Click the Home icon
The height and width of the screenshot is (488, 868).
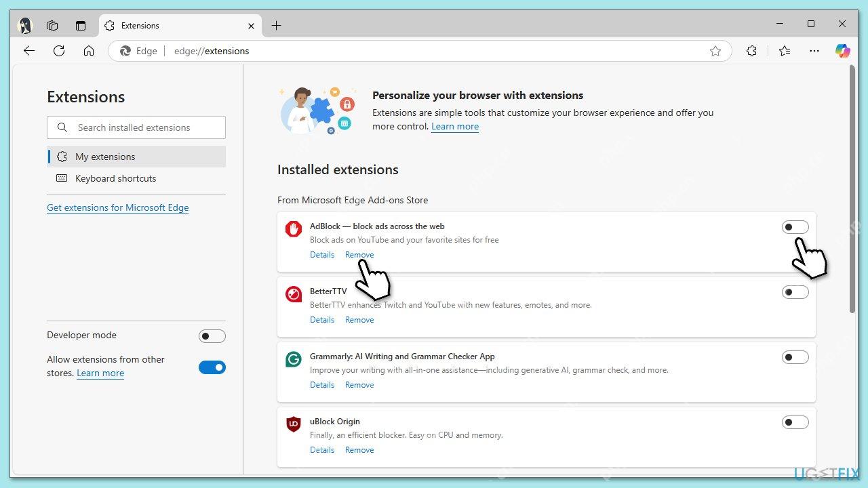point(89,51)
